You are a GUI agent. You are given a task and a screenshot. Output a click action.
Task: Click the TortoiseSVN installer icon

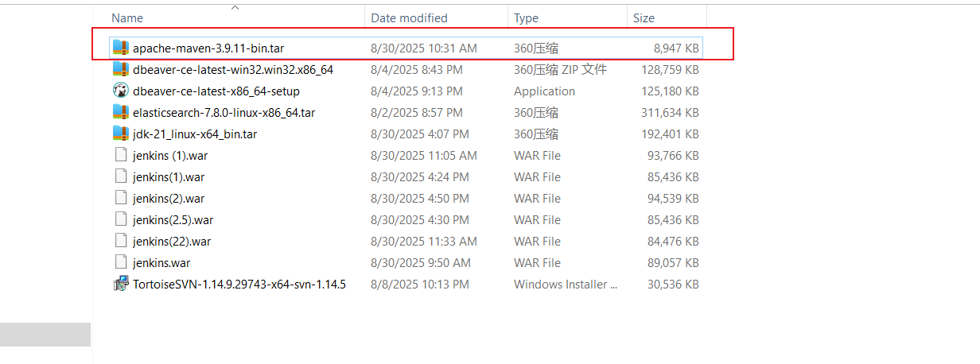[120, 284]
